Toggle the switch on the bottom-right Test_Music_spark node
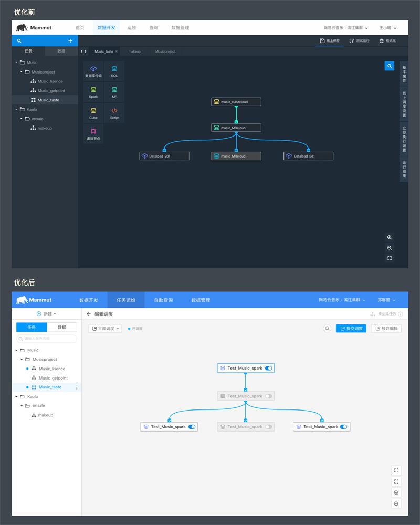This screenshot has height=525, width=420. tap(344, 427)
